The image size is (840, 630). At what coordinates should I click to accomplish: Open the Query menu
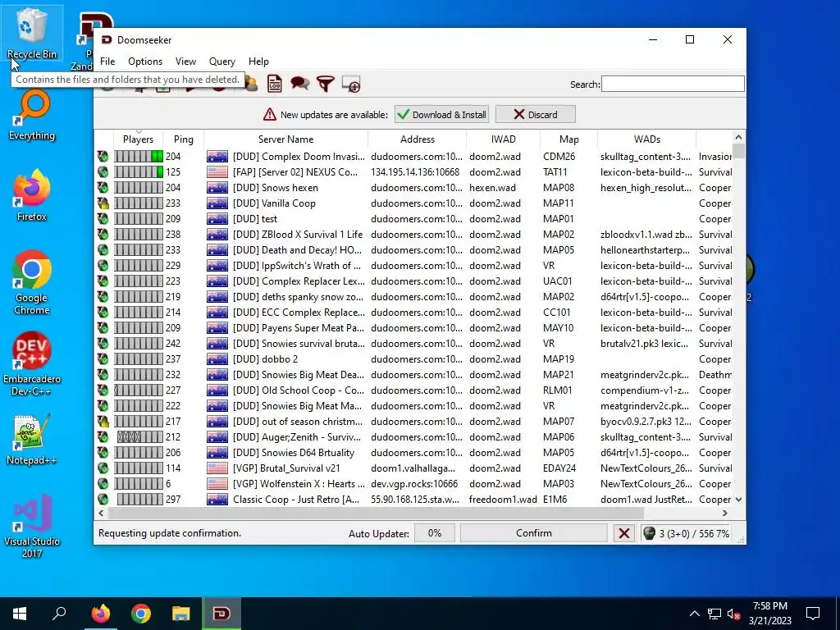(221, 62)
